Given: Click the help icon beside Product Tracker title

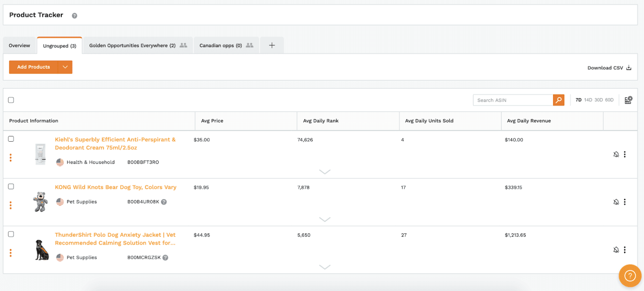Looking at the screenshot, I should (74, 15).
